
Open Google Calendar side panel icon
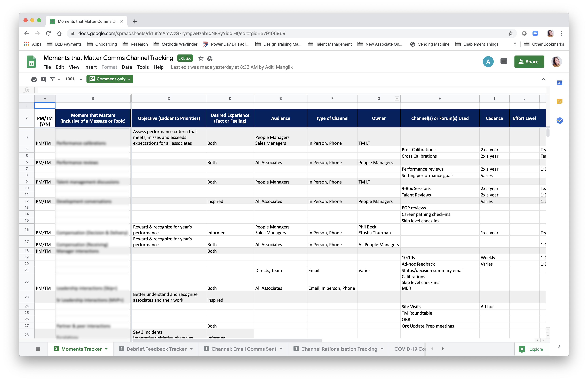[x=560, y=83]
